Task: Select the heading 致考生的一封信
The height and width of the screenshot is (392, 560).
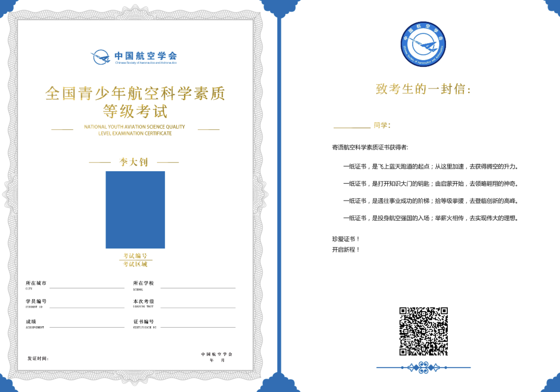Action: pyautogui.click(x=423, y=89)
